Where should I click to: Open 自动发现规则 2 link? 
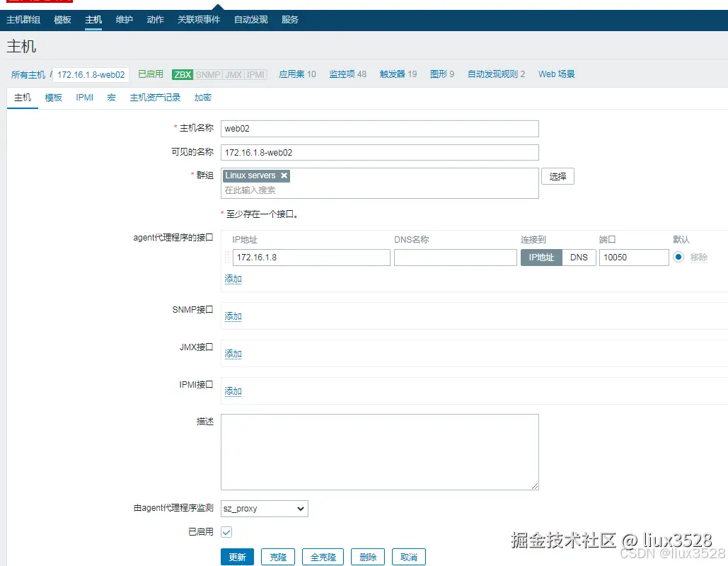[497, 74]
